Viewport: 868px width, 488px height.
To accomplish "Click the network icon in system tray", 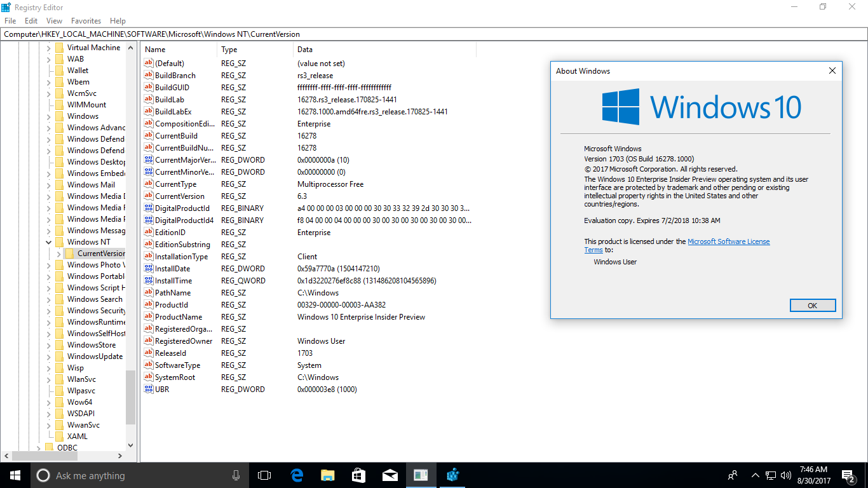I will 770,475.
